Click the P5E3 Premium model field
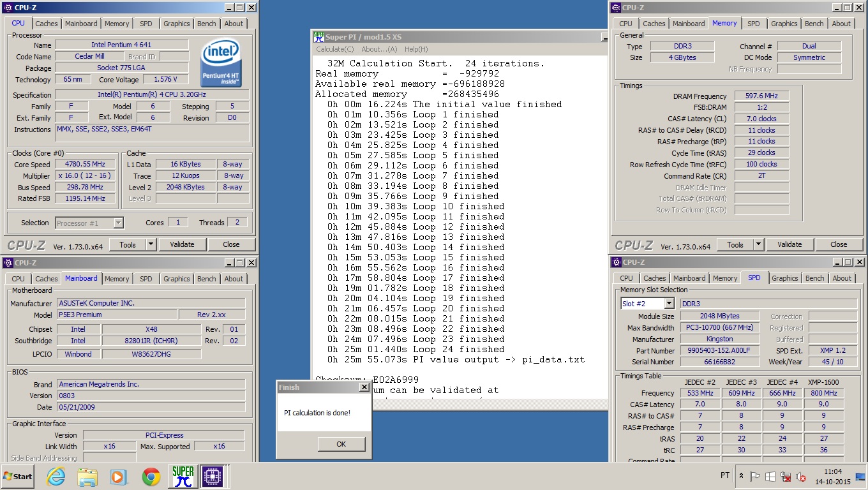Screen dimensions: 868x490 coord(116,315)
